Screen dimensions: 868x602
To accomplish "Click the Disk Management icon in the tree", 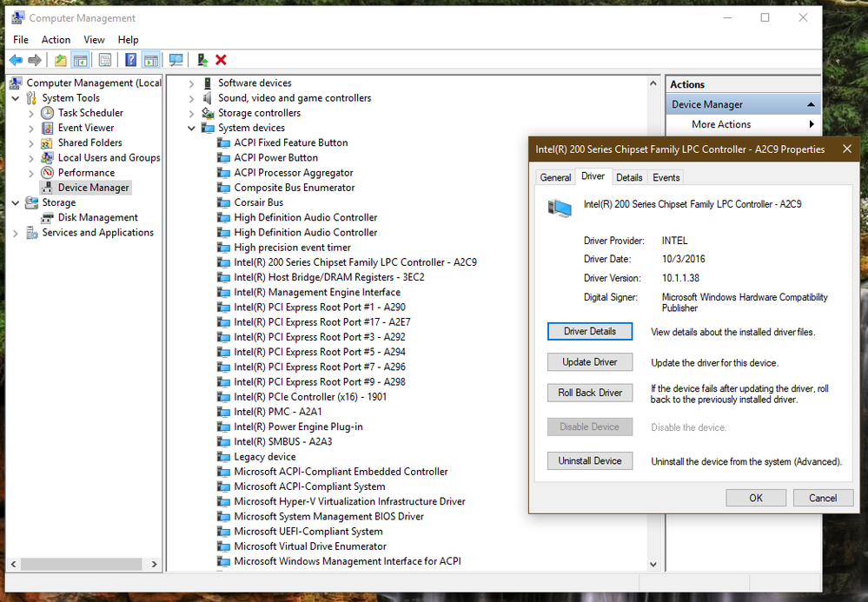I will [x=47, y=217].
